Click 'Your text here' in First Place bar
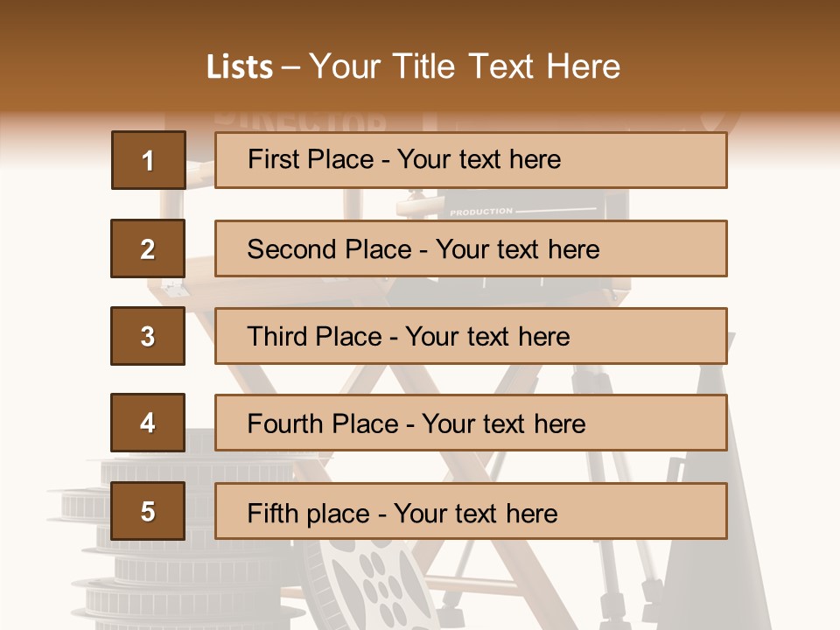 479,159
